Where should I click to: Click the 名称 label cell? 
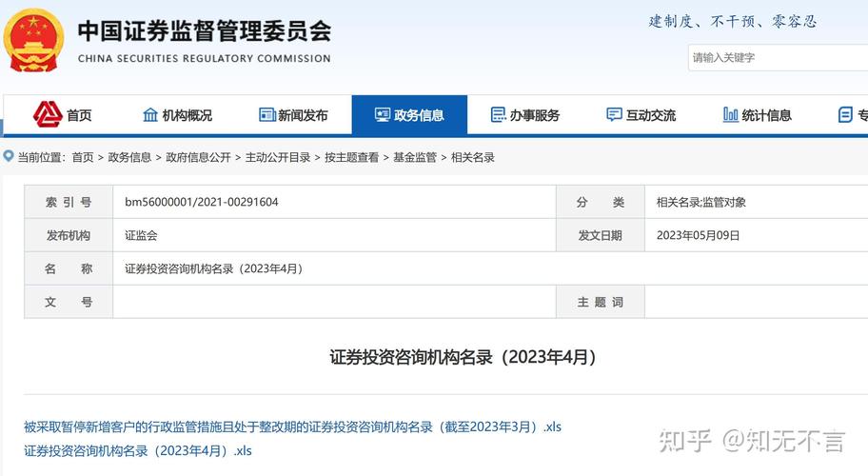coord(69,268)
